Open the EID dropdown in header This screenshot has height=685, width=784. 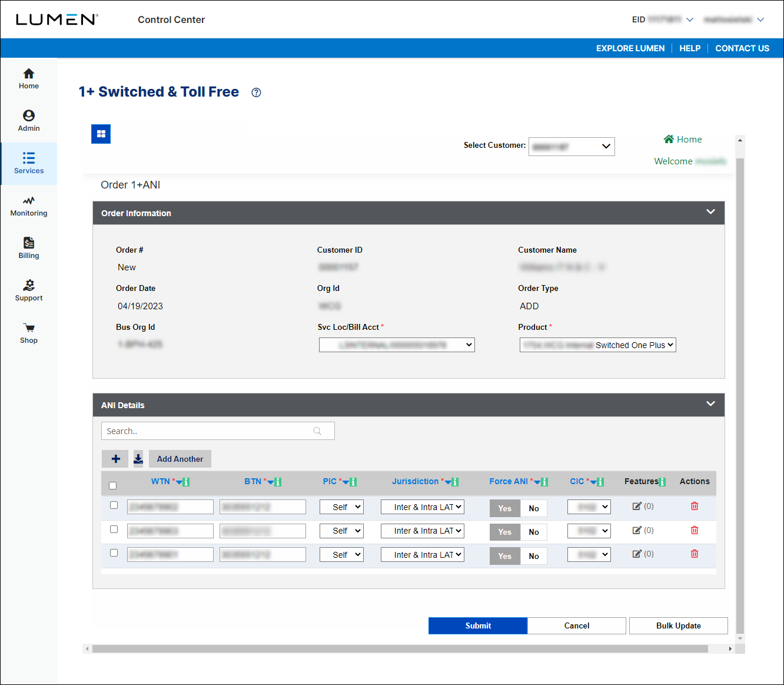(690, 19)
